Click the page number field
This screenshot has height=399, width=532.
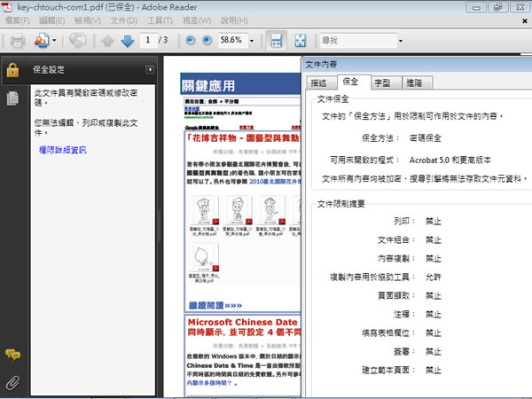[148, 40]
